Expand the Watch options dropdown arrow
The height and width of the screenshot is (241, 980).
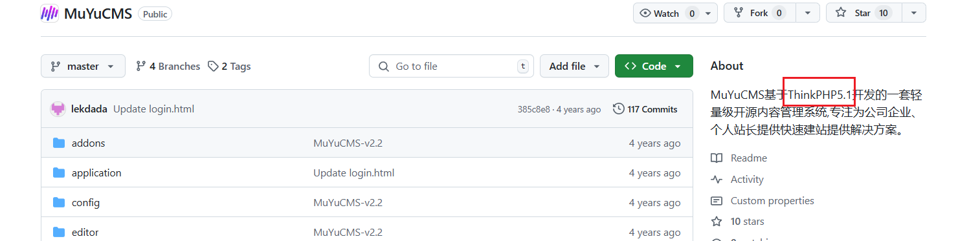[709, 13]
